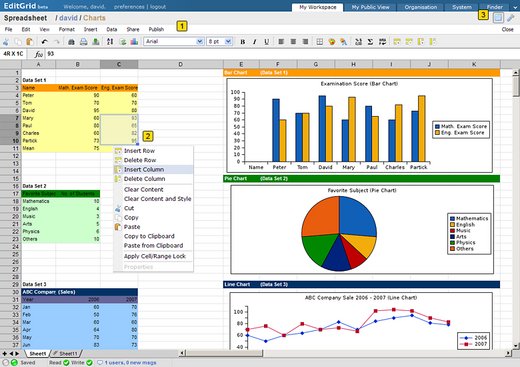Choose Insert Column from the context menu

(x=153, y=169)
